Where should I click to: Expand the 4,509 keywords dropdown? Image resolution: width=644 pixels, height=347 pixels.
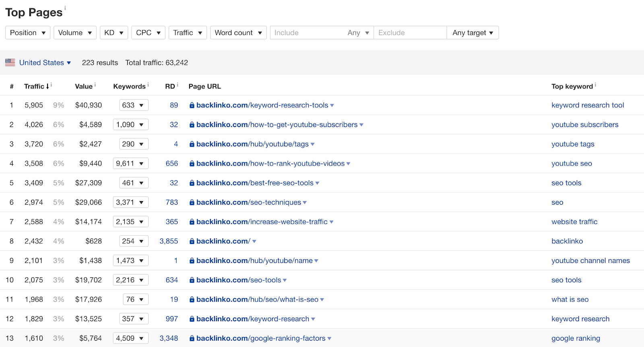pyautogui.click(x=131, y=339)
